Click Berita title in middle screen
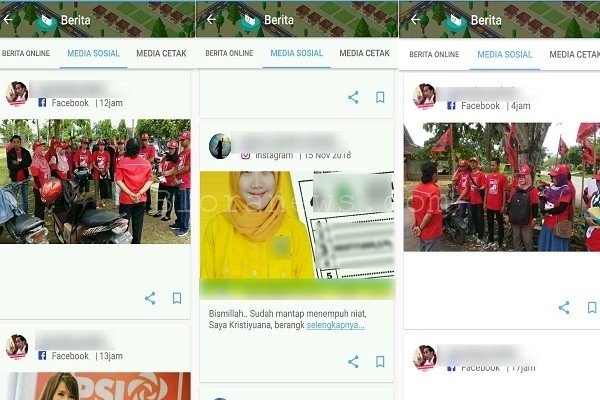This screenshot has height=400, width=600. pos(279,20)
